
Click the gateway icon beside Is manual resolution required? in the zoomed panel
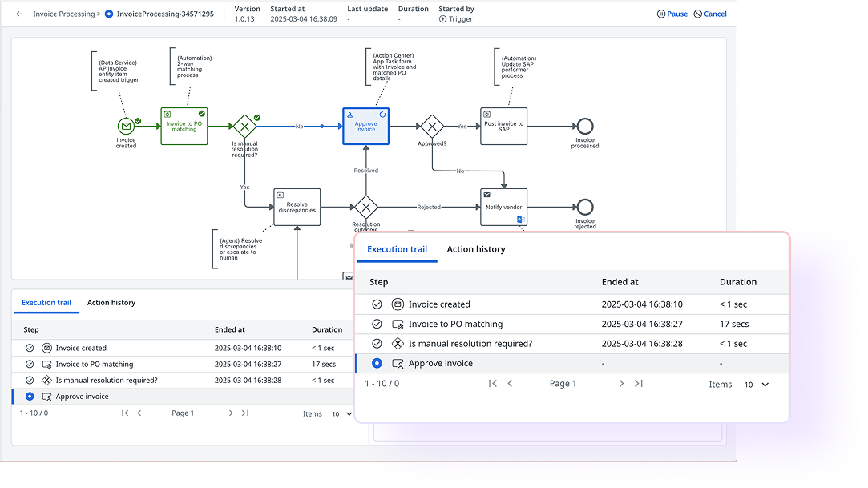pos(398,344)
